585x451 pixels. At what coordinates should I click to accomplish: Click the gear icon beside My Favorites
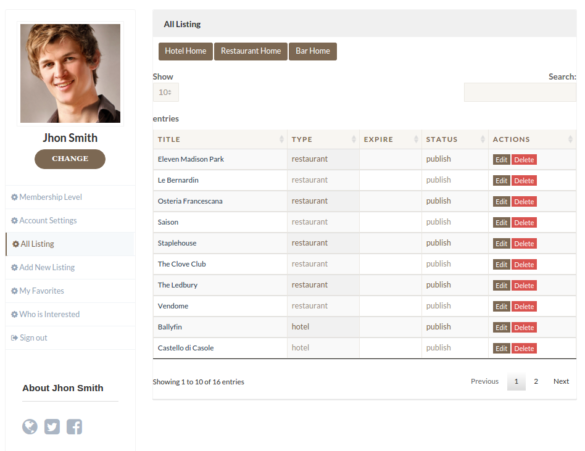(x=14, y=291)
